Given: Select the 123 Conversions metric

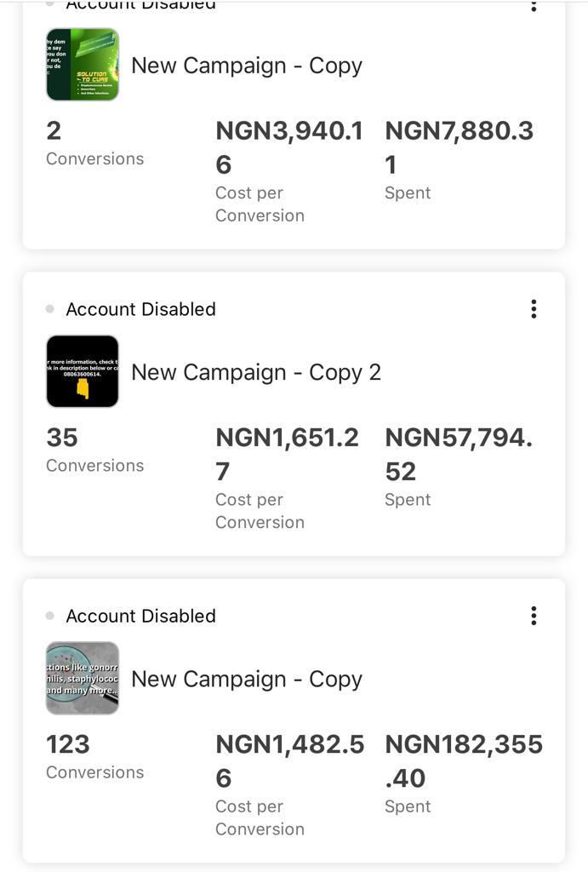Looking at the screenshot, I should click(95, 757).
